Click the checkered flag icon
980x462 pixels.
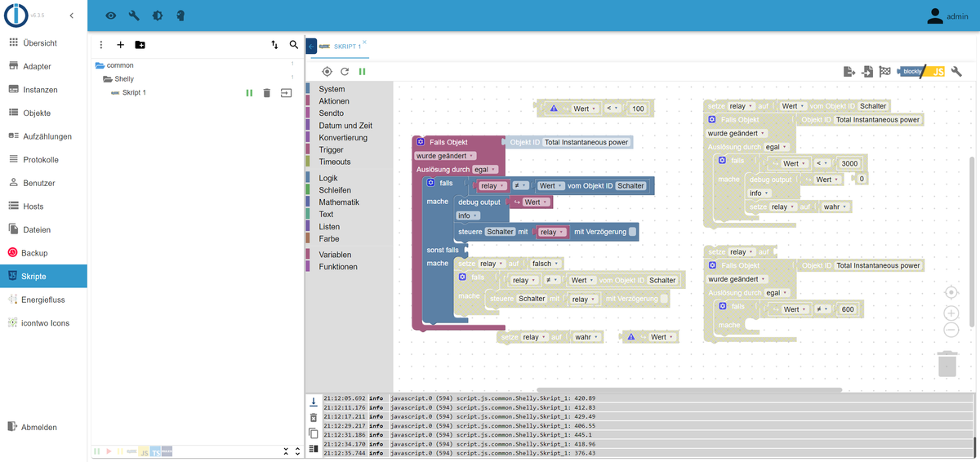pyautogui.click(x=884, y=72)
